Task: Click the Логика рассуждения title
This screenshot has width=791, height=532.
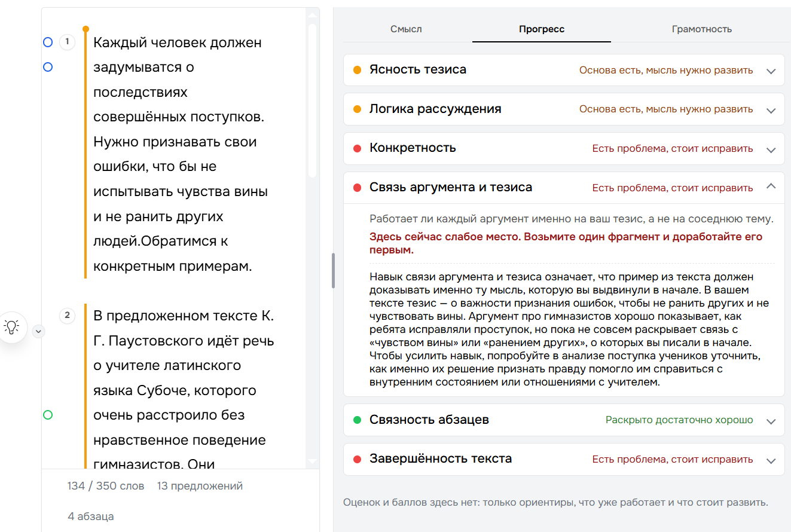Action: tap(435, 109)
